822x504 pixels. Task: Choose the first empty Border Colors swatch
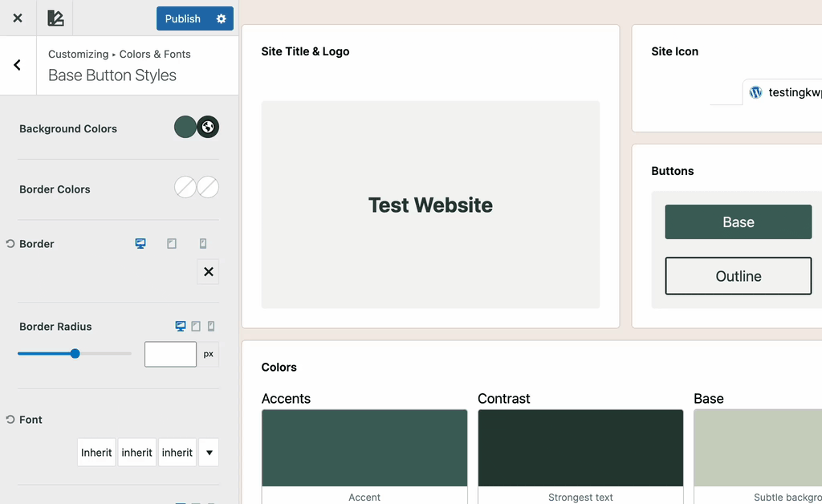[x=185, y=188]
